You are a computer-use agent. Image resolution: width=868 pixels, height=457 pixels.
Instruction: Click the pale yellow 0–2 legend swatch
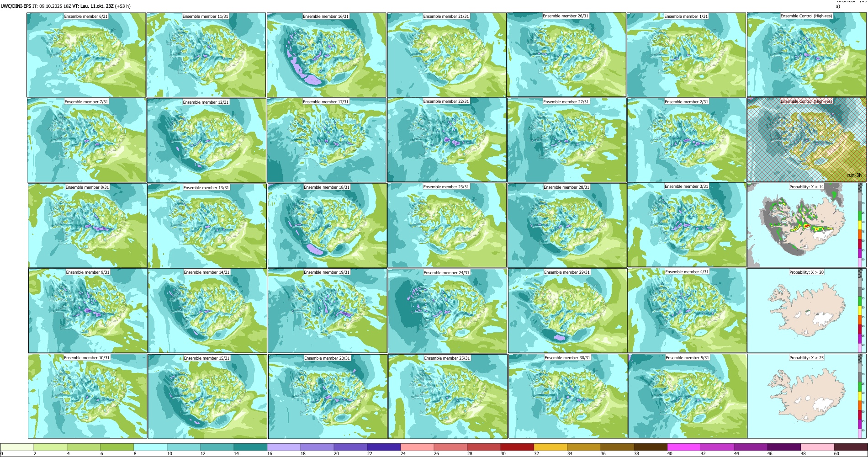click(x=17, y=447)
